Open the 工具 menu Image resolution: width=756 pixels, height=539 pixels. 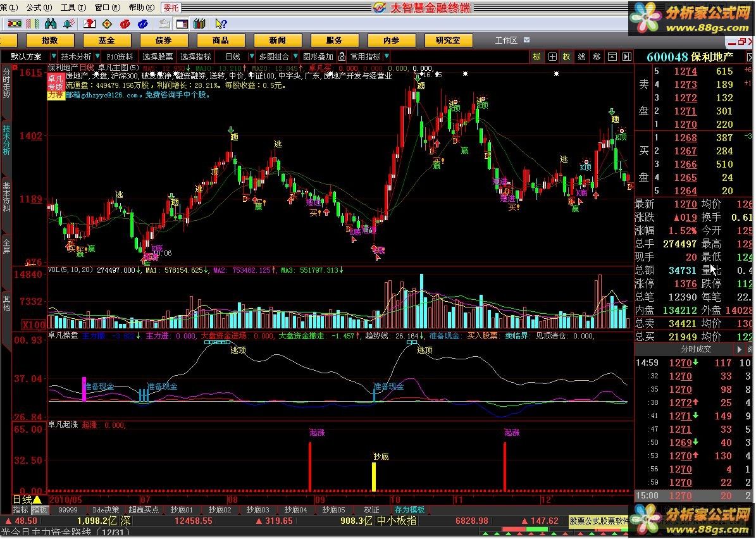click(x=74, y=8)
